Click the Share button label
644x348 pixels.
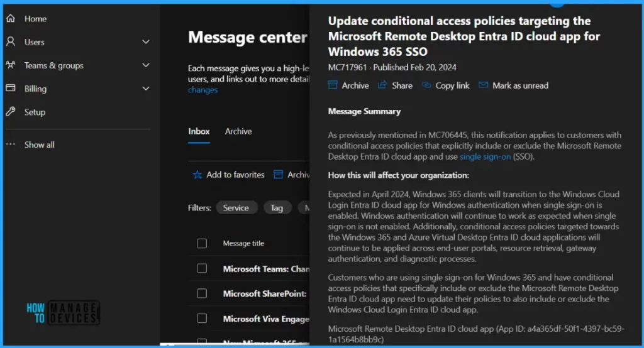coord(402,85)
